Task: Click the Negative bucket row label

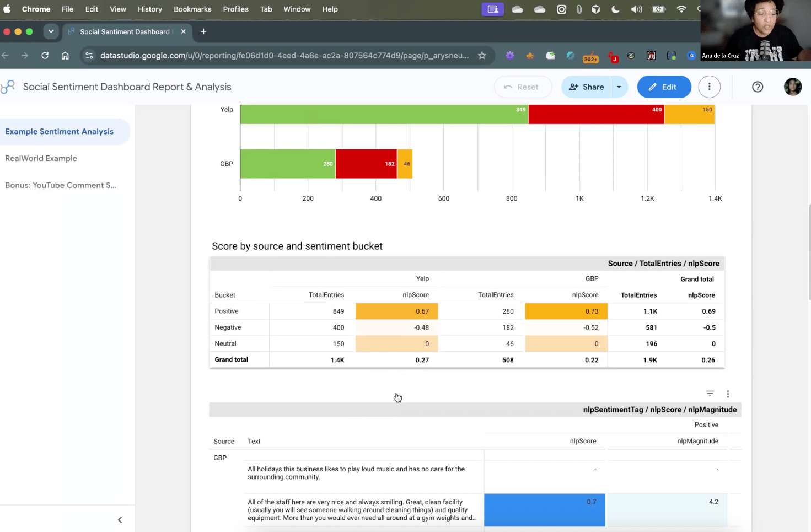Action: tap(228, 327)
